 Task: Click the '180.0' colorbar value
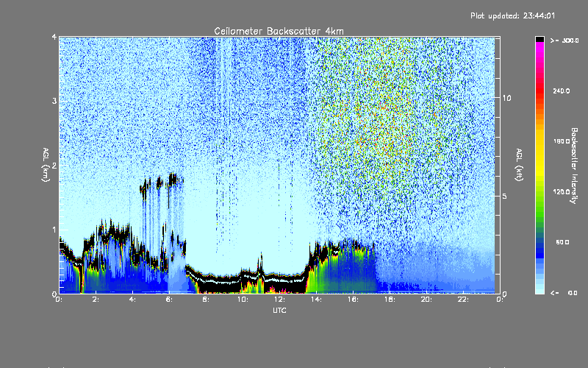coord(562,141)
